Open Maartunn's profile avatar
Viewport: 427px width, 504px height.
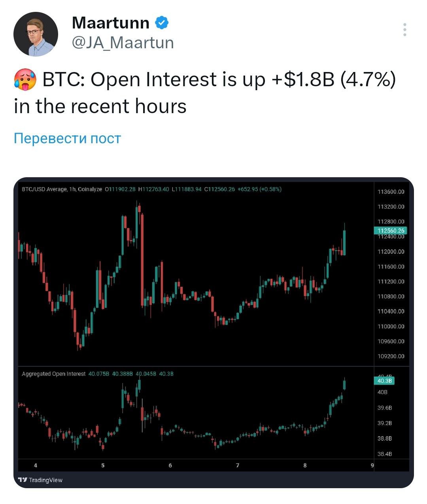(x=36, y=34)
